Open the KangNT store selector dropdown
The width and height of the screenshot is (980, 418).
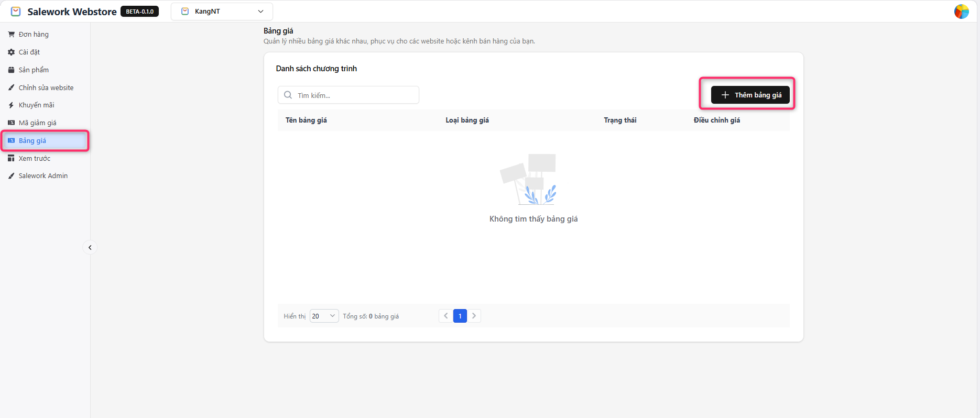tap(222, 12)
